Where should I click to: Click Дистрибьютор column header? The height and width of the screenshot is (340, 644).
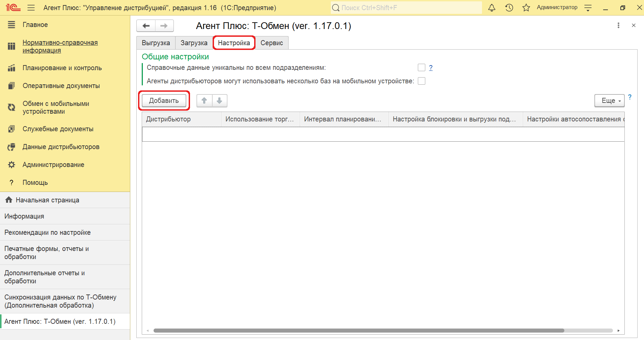point(182,119)
